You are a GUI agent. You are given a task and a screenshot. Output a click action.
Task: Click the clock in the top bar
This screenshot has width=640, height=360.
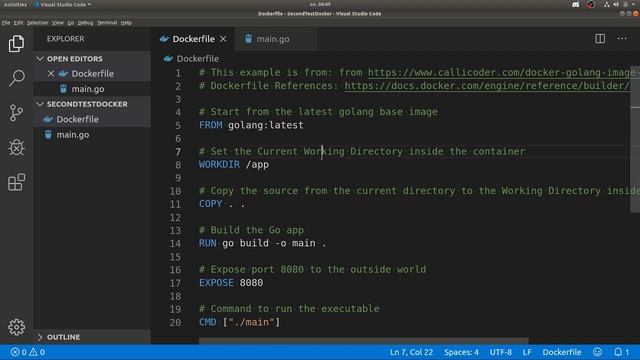point(320,4)
